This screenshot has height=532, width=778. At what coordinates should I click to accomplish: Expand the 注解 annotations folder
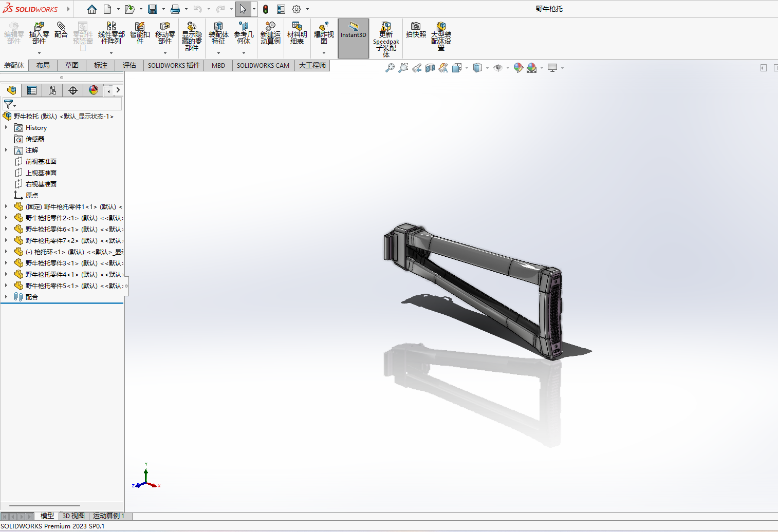coord(6,150)
